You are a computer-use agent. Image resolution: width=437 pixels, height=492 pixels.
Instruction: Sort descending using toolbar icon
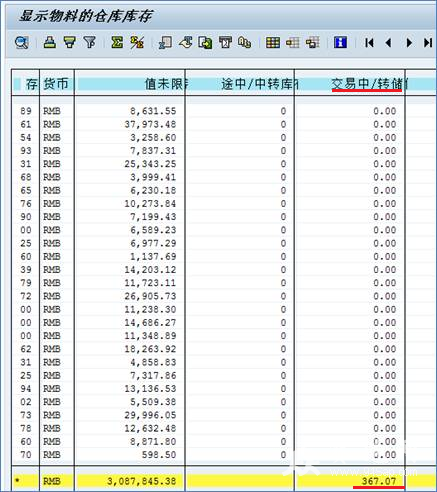[70, 42]
